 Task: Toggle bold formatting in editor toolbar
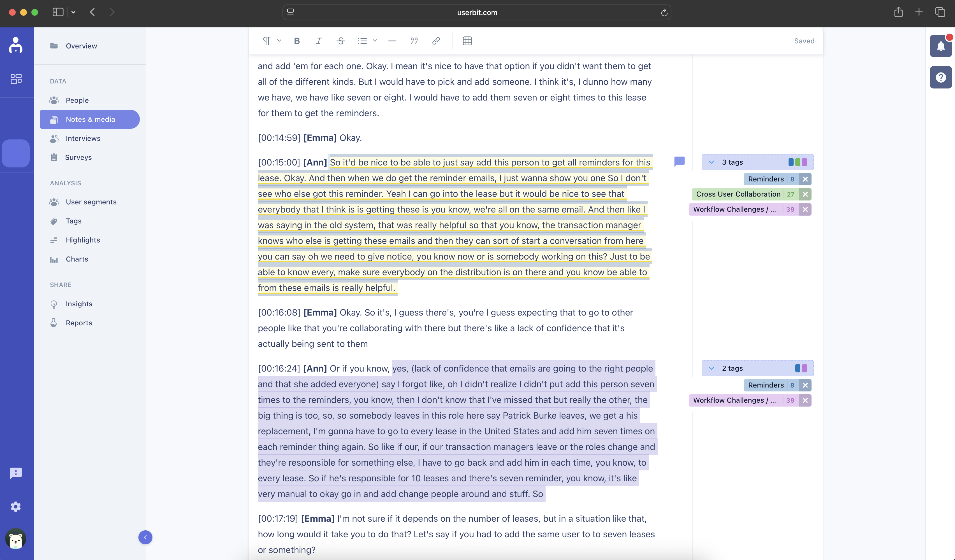tap(297, 41)
